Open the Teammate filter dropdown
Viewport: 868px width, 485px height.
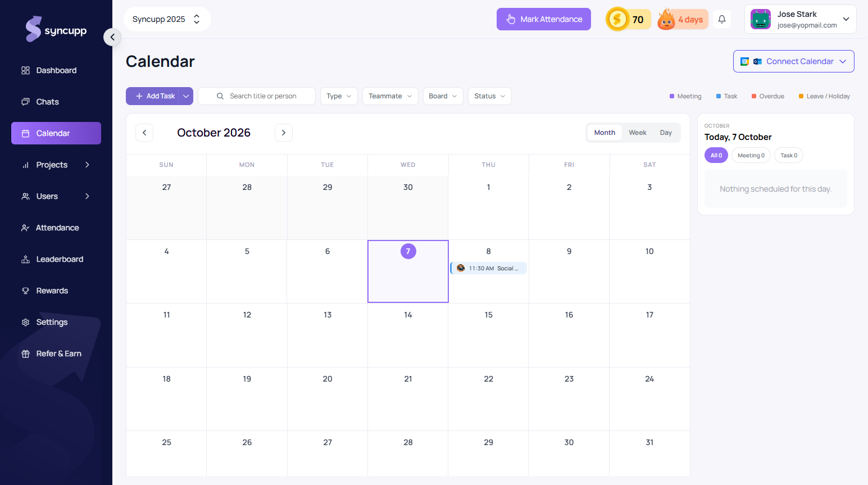[x=390, y=96]
